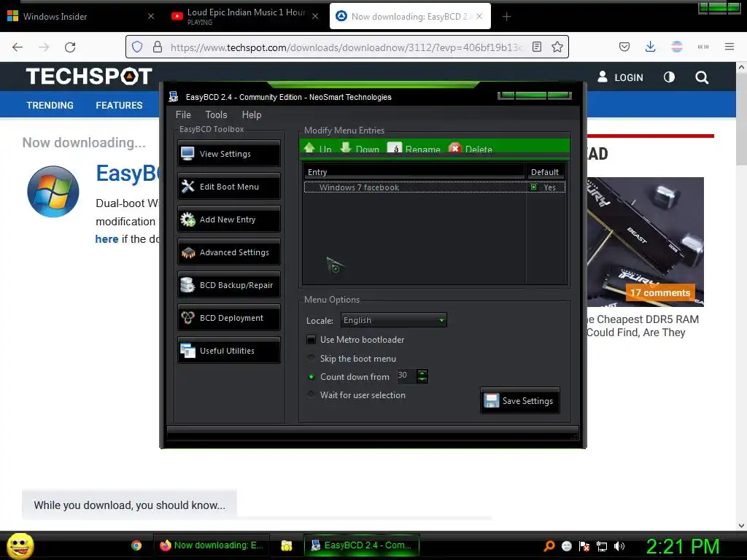Click the 'here' download link

click(107, 239)
